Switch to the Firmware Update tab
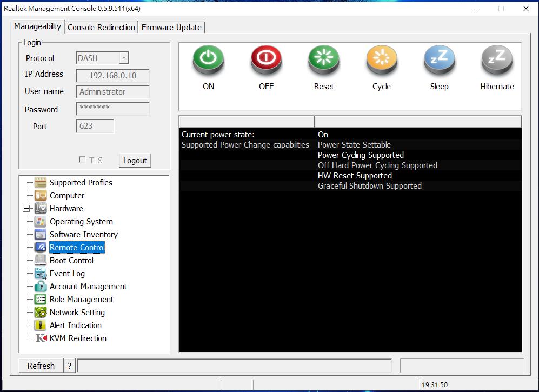The image size is (539, 392). pos(171,28)
